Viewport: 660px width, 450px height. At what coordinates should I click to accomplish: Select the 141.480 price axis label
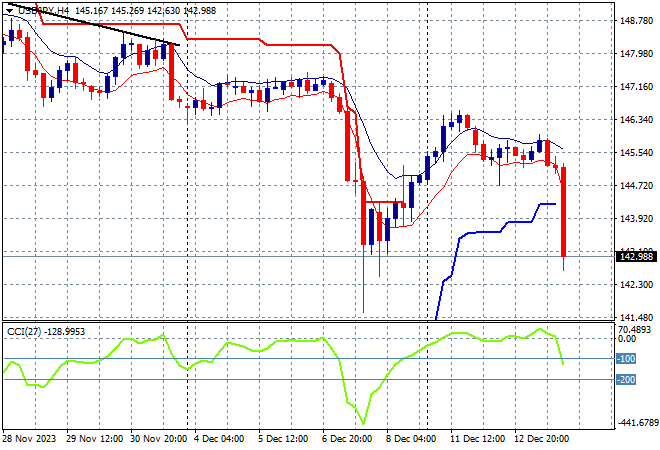click(x=636, y=317)
